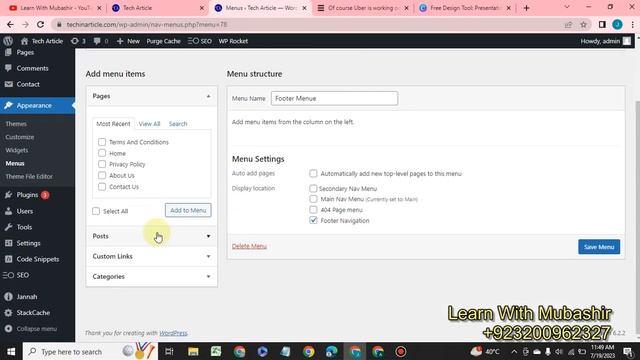Collapse the Pages panel
This screenshot has width=640, height=360.
click(208, 96)
